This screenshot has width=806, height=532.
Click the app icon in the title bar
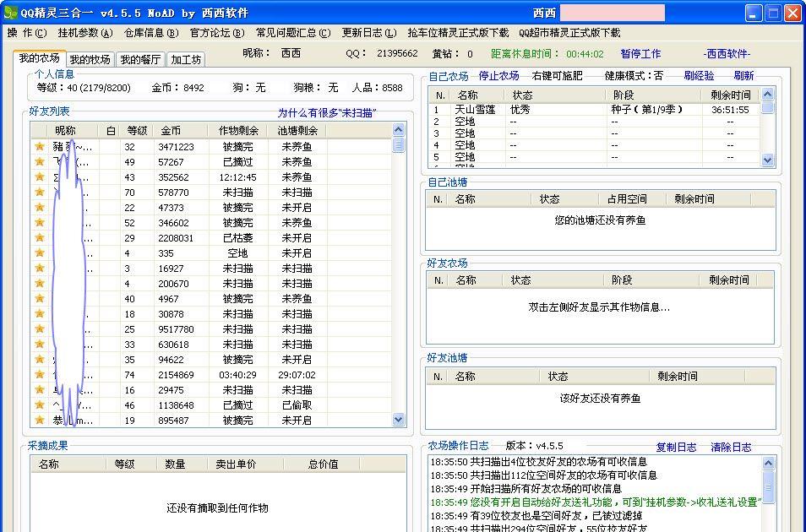click(11, 13)
